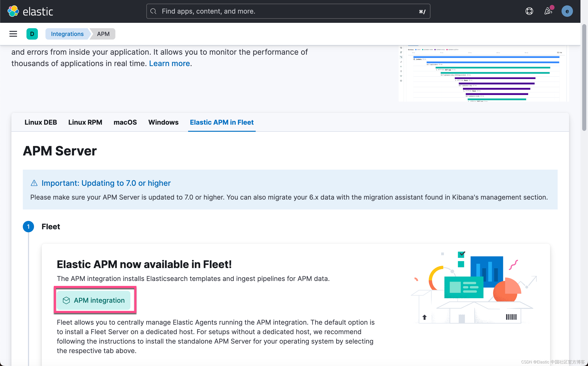Follow the Learn more link
Image resolution: width=588 pixels, height=366 pixels.
pos(169,64)
